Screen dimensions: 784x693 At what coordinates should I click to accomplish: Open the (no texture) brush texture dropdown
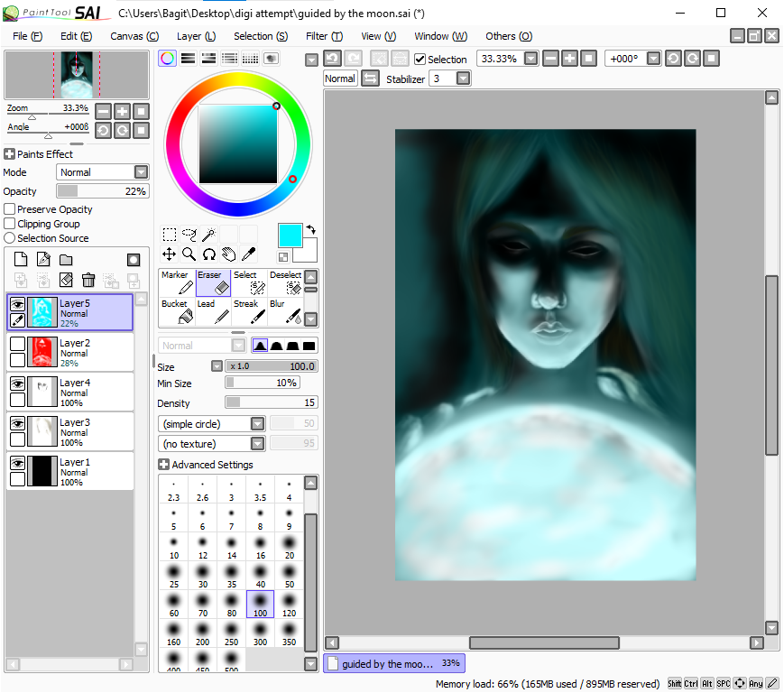pyautogui.click(x=257, y=443)
